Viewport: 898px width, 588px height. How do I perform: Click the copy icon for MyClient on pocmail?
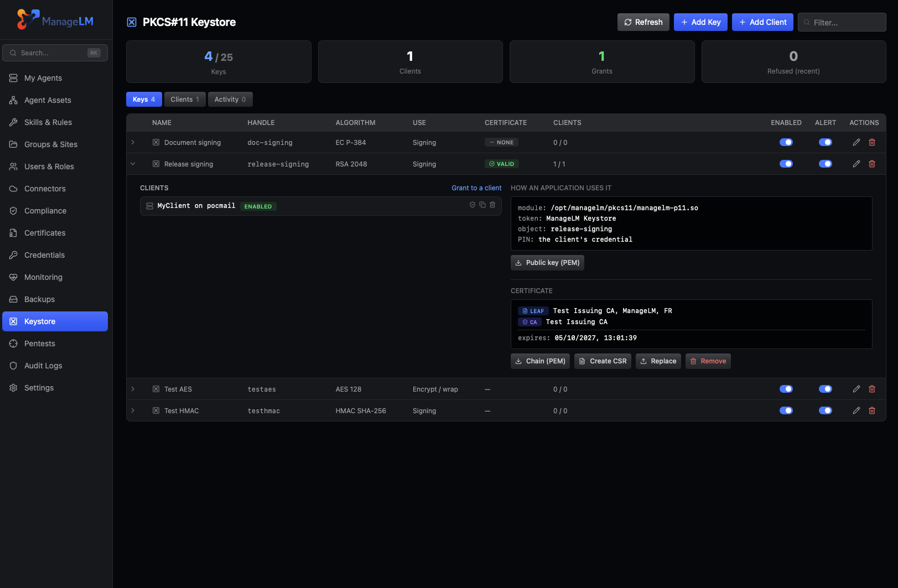(x=482, y=205)
